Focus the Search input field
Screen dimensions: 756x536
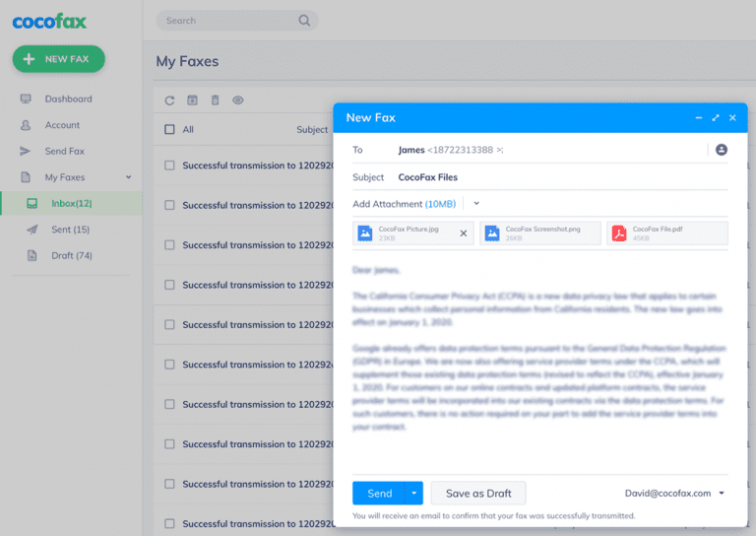pos(236,21)
